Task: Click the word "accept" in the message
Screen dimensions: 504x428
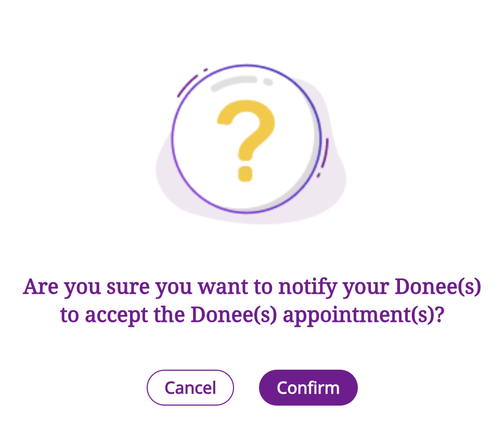Action: (112, 316)
